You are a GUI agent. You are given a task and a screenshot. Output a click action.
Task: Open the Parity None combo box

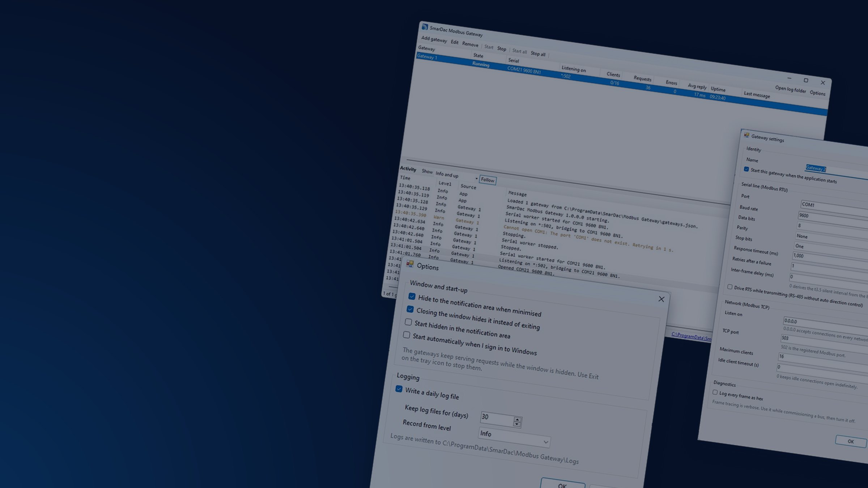(x=831, y=239)
